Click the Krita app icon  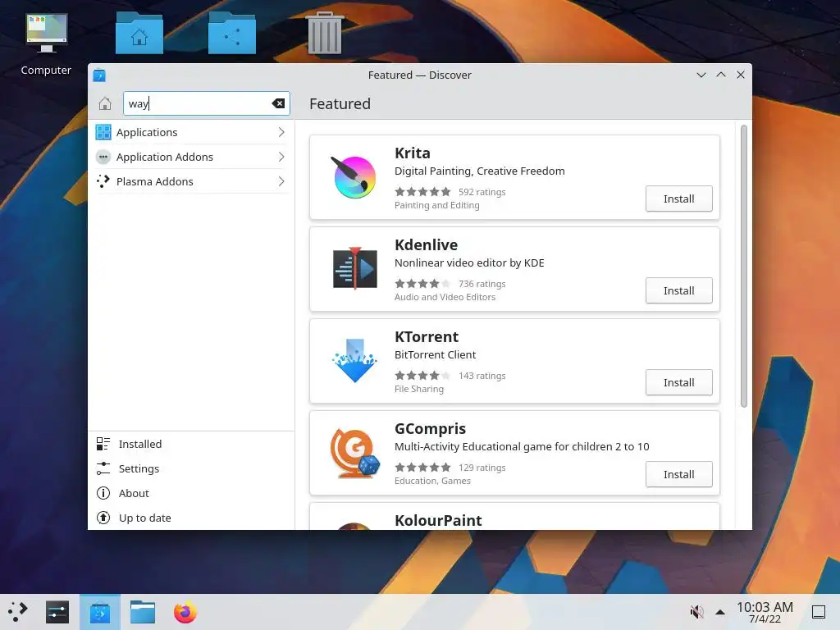pos(354,177)
